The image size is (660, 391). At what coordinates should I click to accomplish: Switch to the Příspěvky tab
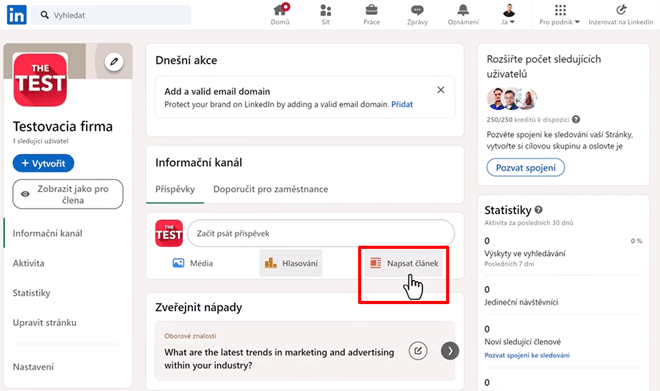point(175,189)
